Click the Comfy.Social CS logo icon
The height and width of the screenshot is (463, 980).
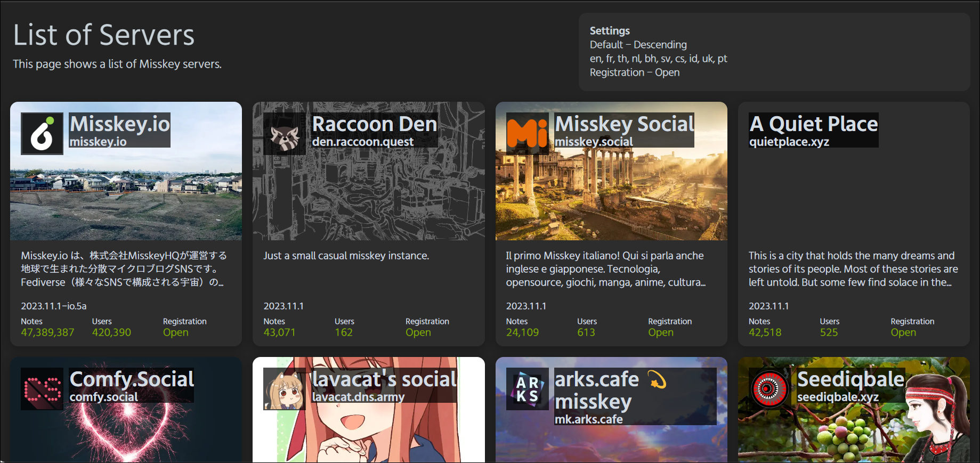coord(42,389)
